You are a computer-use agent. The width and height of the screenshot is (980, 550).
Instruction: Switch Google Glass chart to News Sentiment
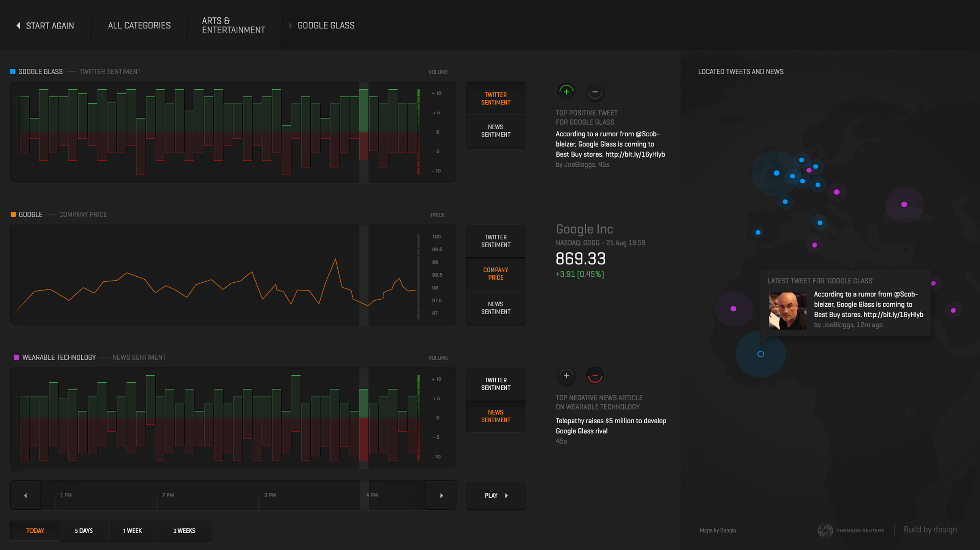496,131
